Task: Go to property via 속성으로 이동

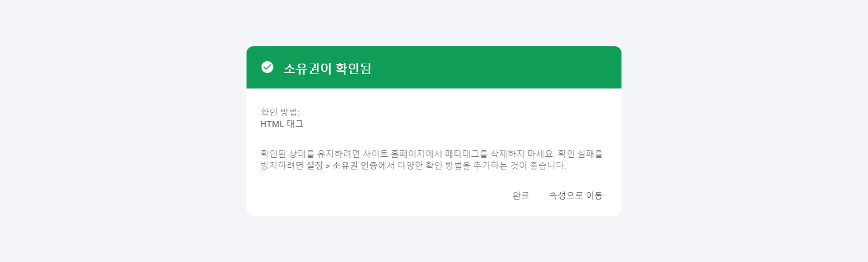Action: (x=576, y=195)
